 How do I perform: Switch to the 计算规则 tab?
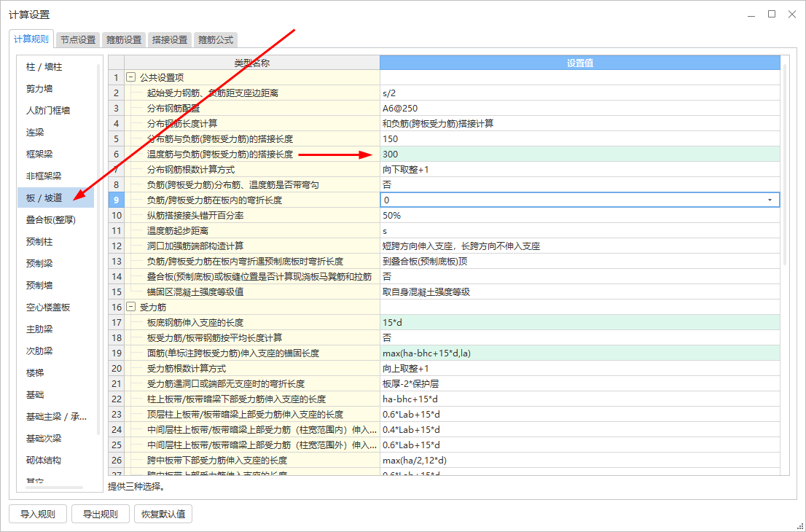tap(31, 39)
